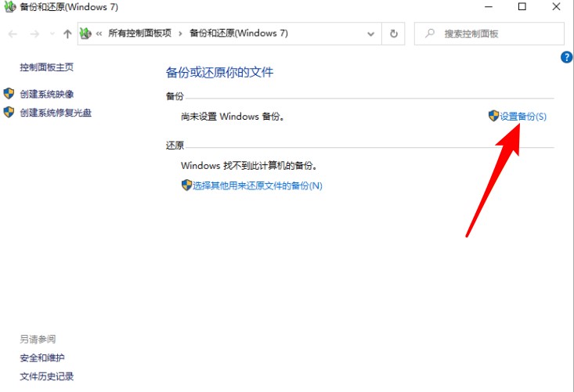Minimize the Backup and Restore window
Screen dimensions: 574x392
(x=489, y=6)
